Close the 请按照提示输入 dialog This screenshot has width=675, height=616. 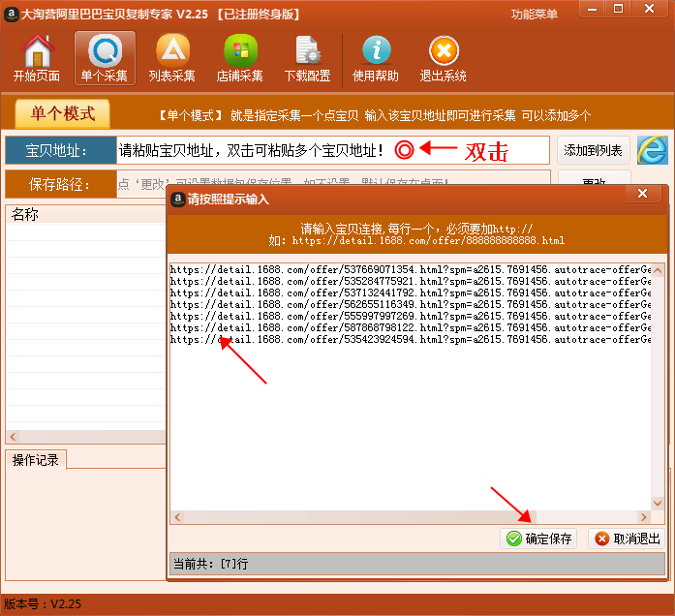click(643, 194)
